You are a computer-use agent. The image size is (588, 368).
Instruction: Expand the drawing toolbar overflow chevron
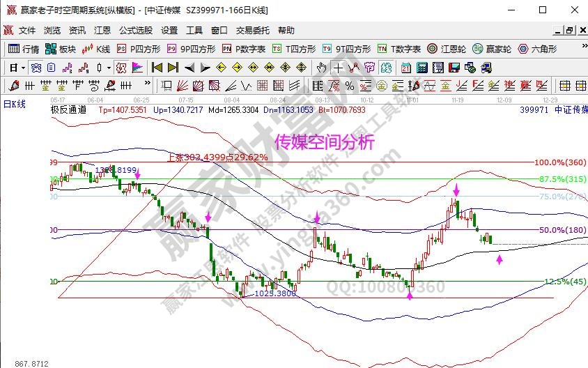(x=148, y=82)
